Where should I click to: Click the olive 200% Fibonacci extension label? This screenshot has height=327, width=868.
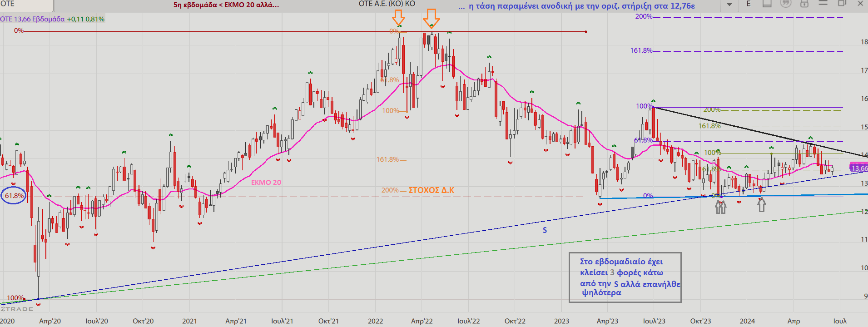[712, 109]
